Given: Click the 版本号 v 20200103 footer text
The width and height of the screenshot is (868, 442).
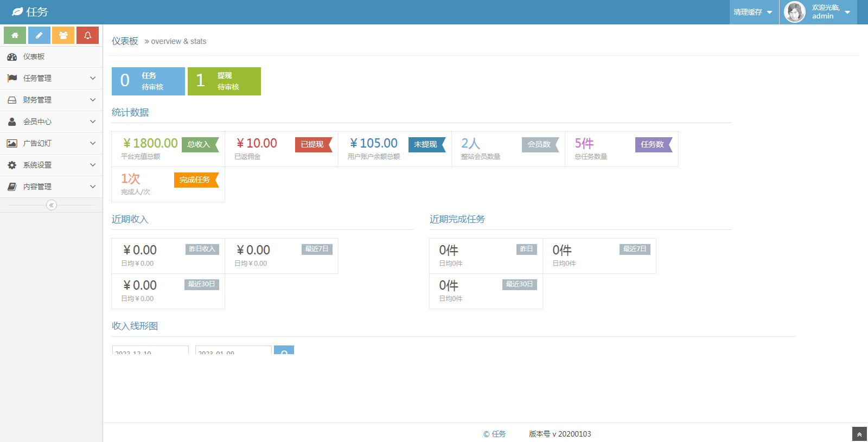Looking at the screenshot, I should tap(560, 434).
